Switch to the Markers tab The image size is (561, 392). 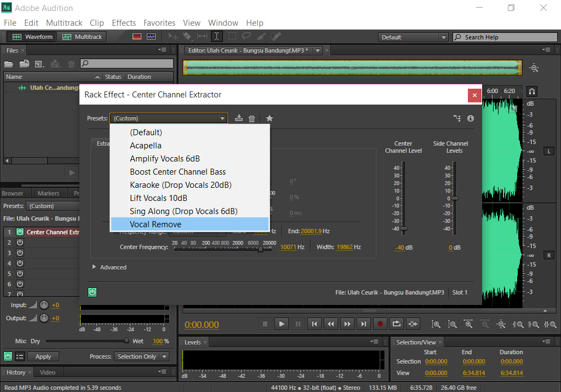click(x=48, y=193)
